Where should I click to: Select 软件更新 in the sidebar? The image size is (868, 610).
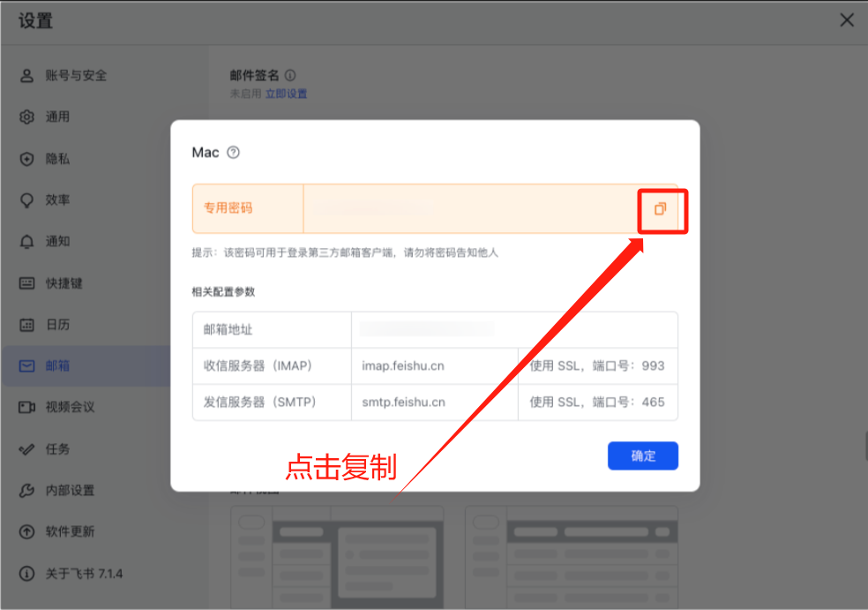[70, 532]
